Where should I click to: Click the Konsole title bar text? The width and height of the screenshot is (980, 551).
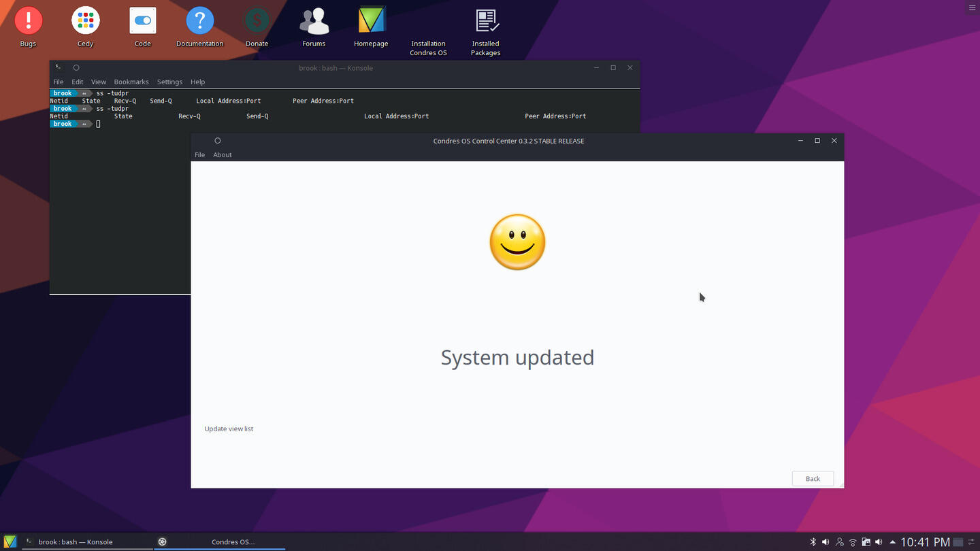pos(336,67)
